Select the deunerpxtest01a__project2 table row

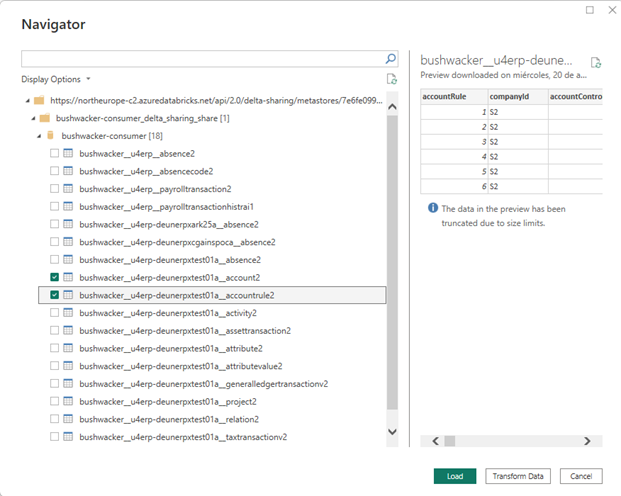pyautogui.click(x=212, y=401)
